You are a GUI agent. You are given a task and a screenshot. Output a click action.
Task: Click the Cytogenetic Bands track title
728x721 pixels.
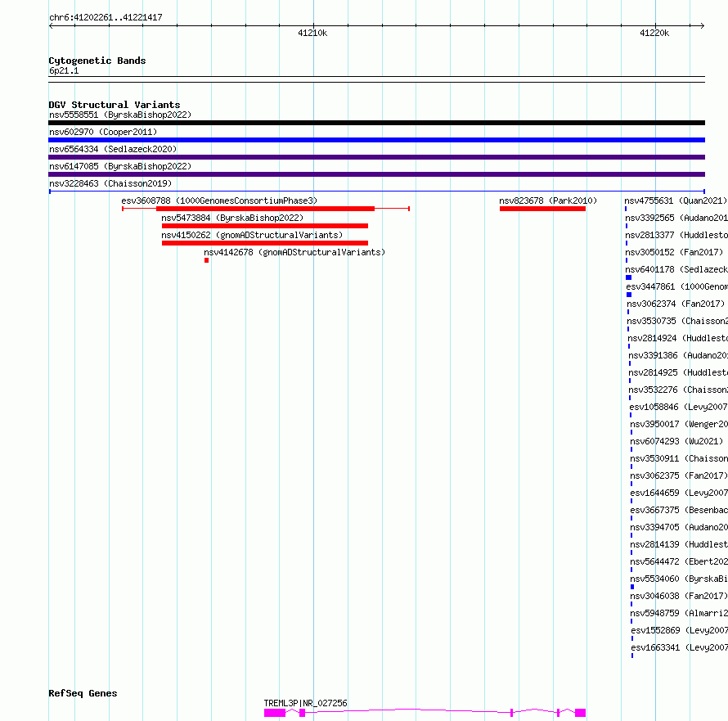pos(97,61)
